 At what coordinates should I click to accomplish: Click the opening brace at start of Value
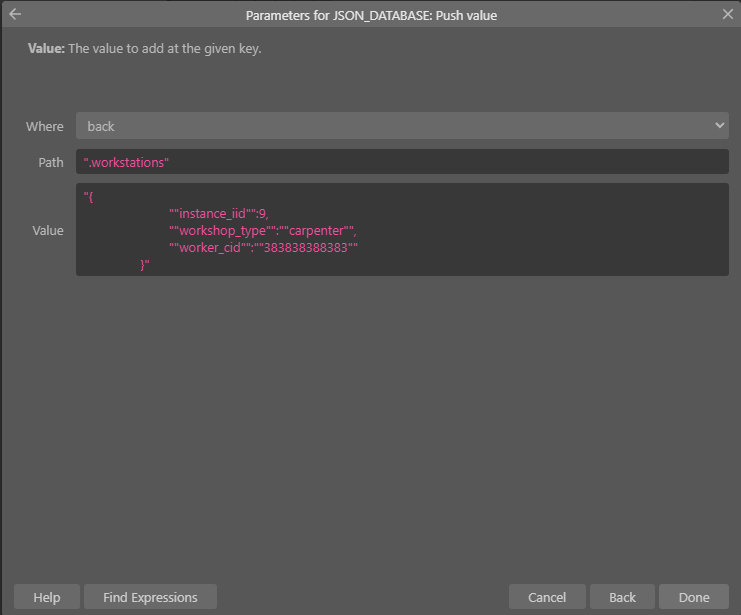pyautogui.click(x=88, y=197)
